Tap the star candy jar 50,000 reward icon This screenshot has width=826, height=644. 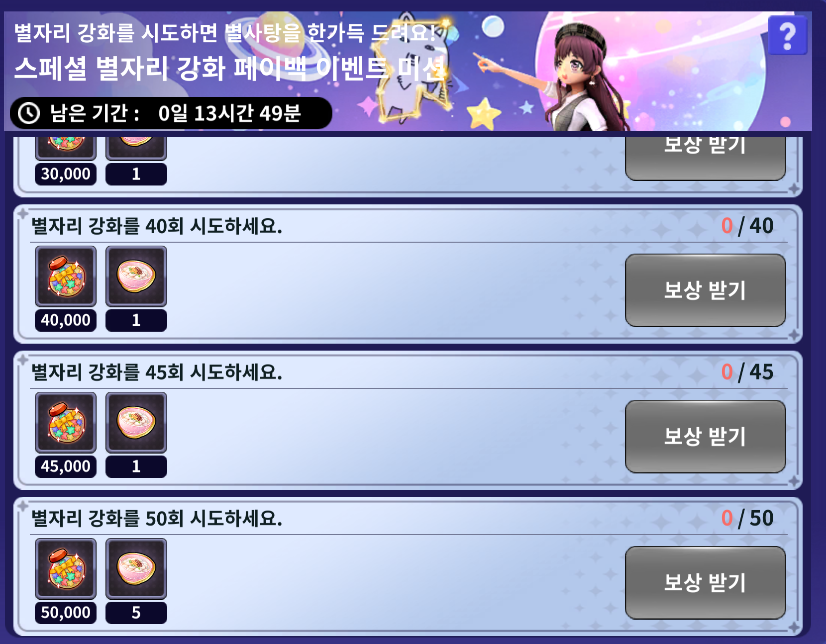coord(66,568)
